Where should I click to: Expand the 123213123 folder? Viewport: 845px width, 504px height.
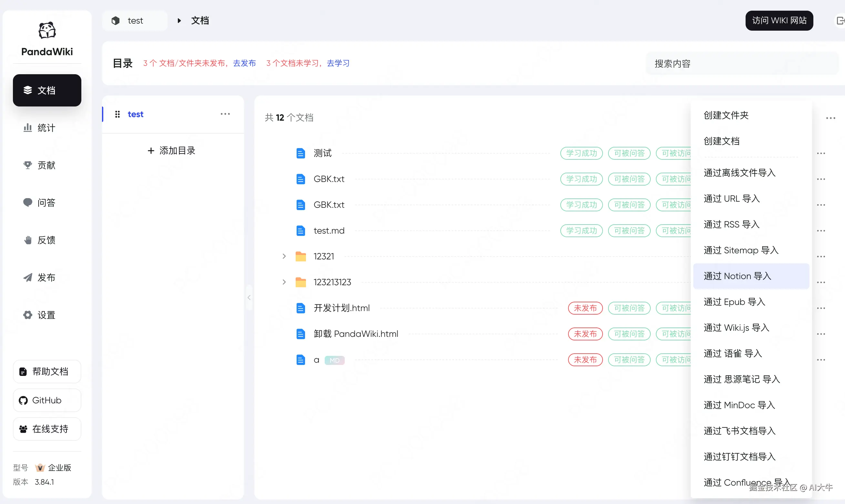tap(284, 282)
